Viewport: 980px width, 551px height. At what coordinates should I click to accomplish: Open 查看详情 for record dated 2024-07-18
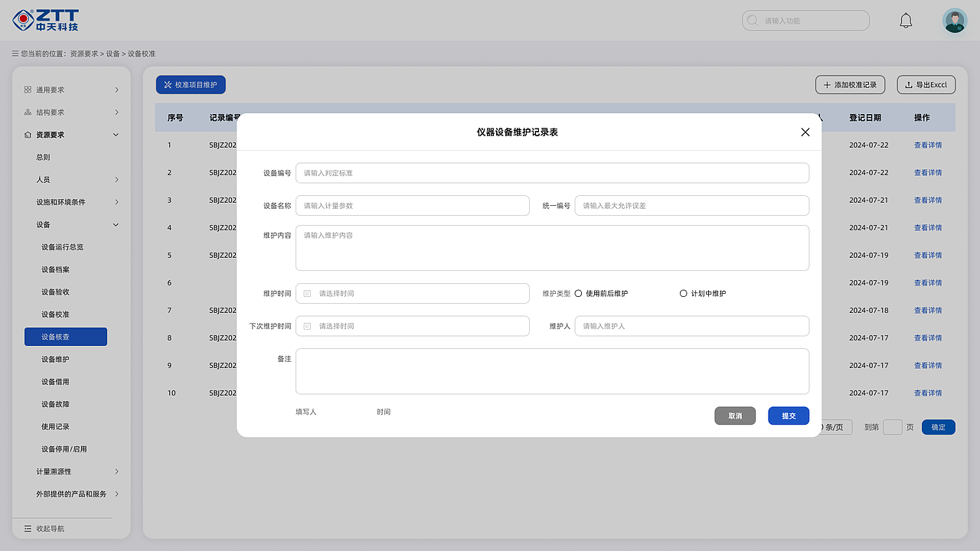(x=927, y=310)
